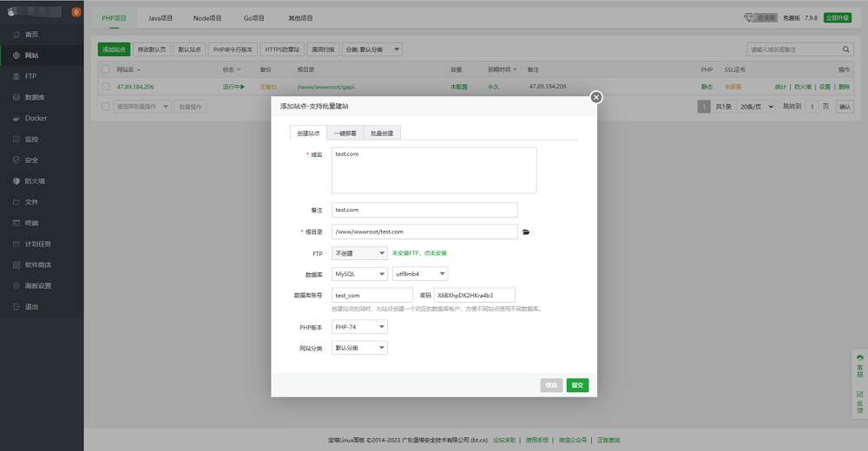
Task: Click the 修改默认页 button
Action: 152,49
